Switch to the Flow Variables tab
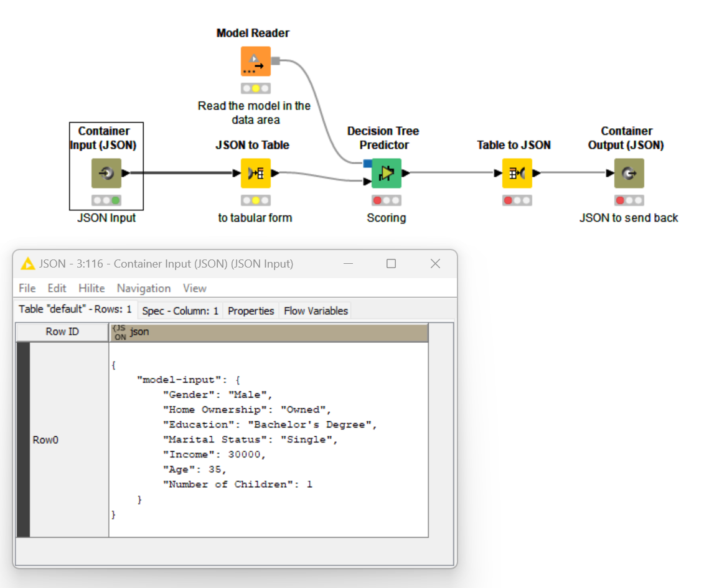Viewport: 727px width, 588px height. 316,310
